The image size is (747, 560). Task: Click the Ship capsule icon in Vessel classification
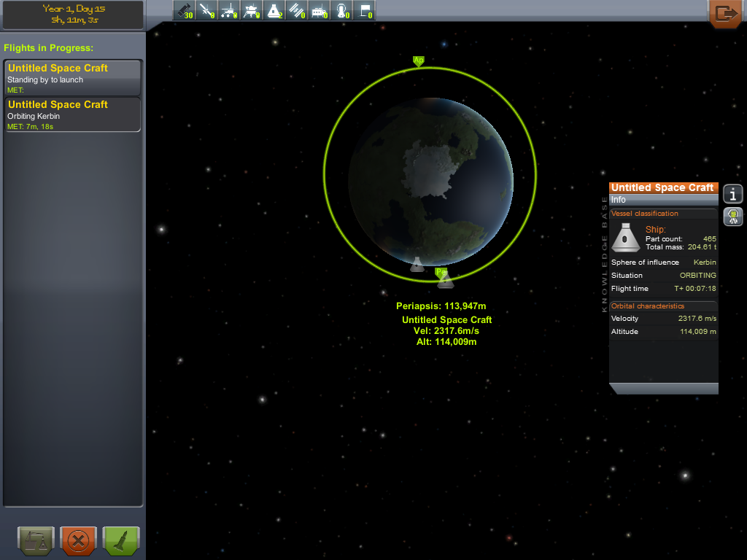(625, 237)
